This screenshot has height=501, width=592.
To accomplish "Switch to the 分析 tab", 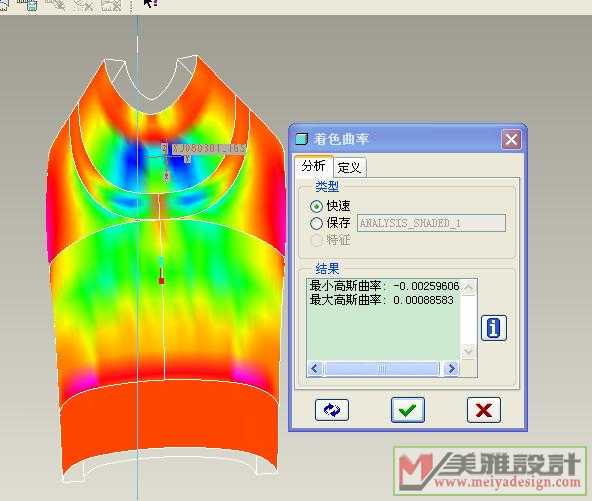I will pos(313,166).
